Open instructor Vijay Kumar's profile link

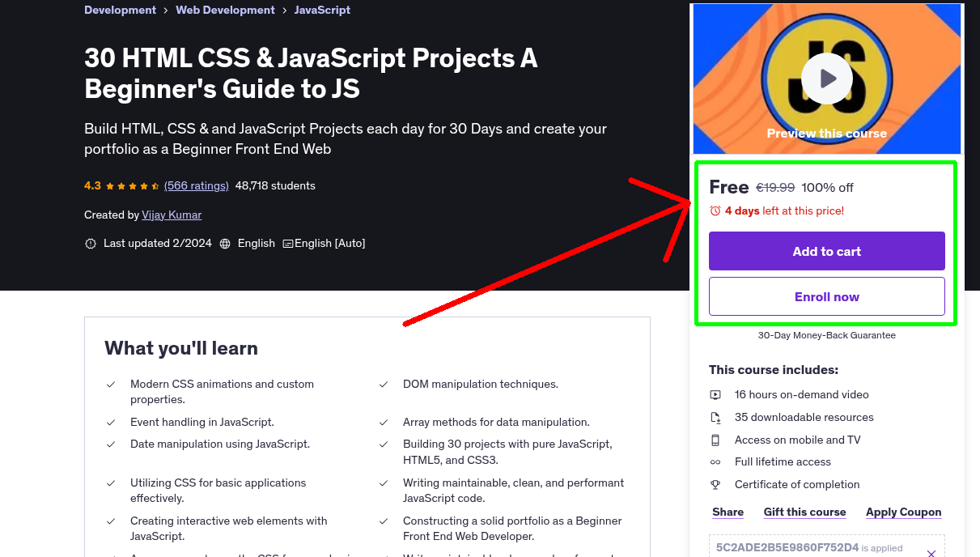click(172, 215)
